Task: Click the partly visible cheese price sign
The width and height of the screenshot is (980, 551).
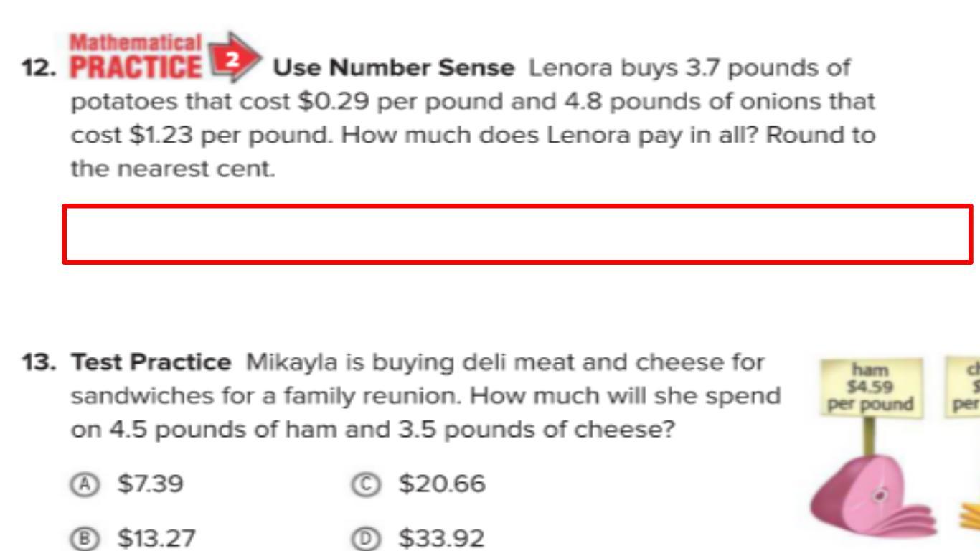Action: pyautogui.click(x=965, y=387)
